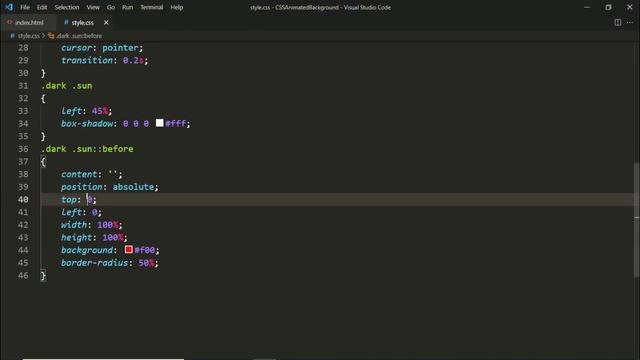Click the 'content' property on line 38
The image size is (640, 360).
click(x=79, y=174)
